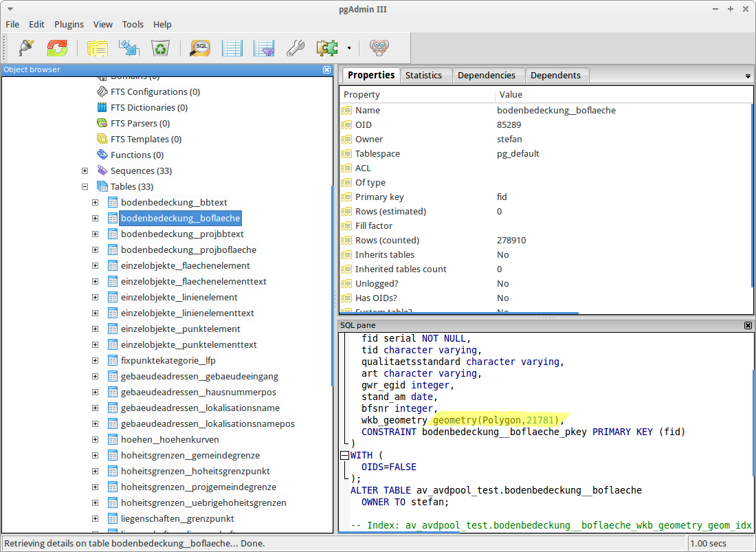Click the View filtered data icon
This screenshot has width=756, height=552.
click(x=264, y=47)
